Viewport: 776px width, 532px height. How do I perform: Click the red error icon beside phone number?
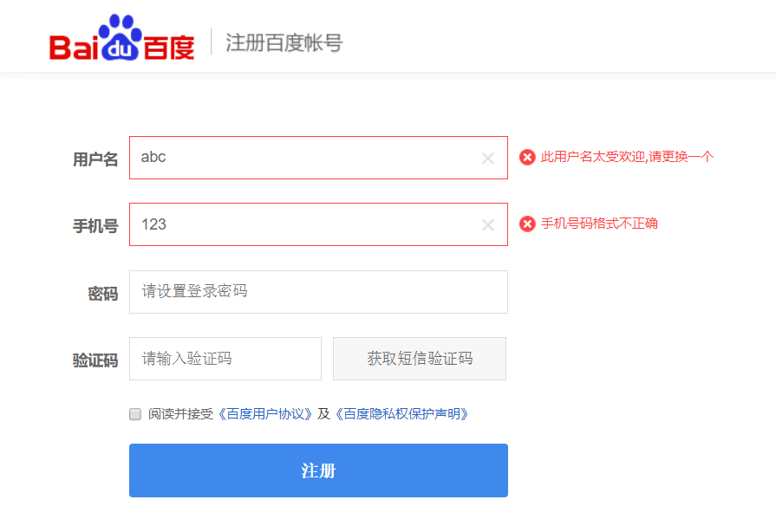pyautogui.click(x=527, y=224)
